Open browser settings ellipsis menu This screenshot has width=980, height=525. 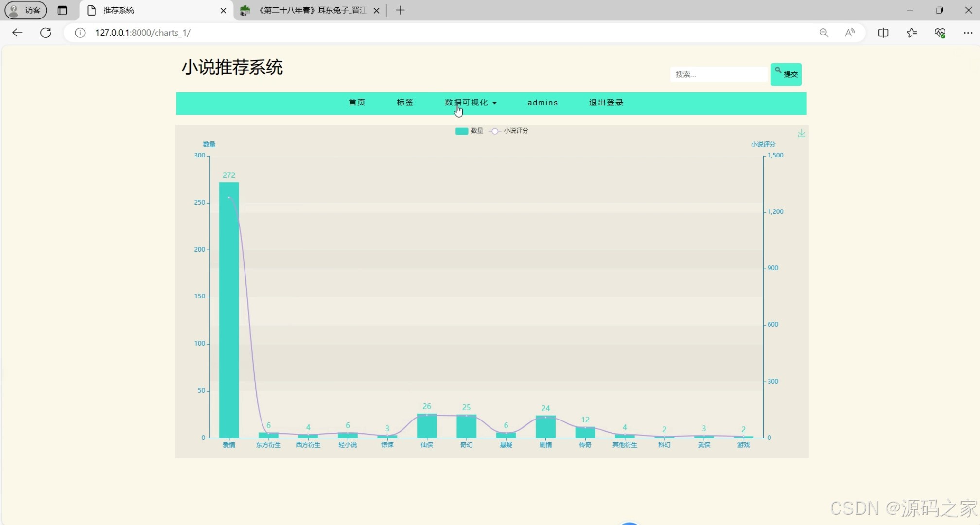pos(967,33)
